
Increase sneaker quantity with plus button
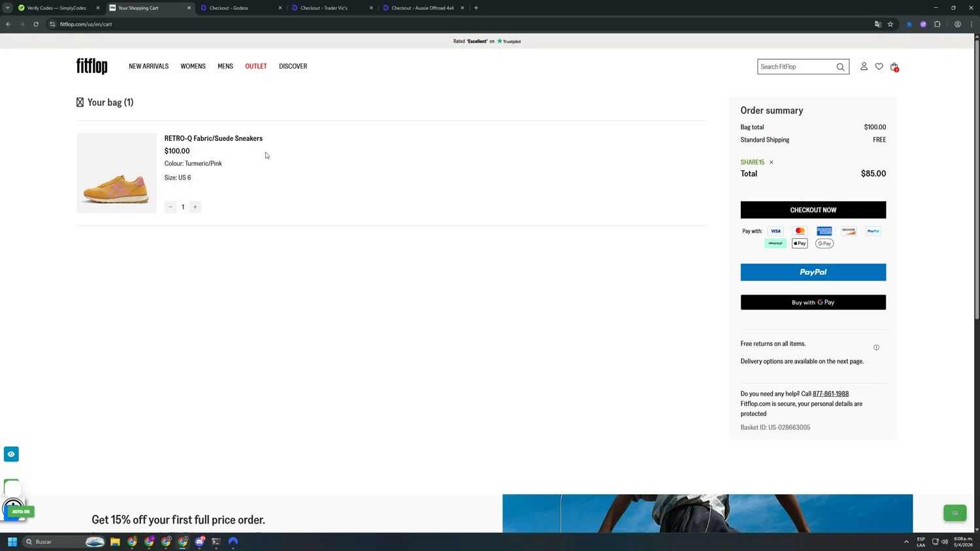(195, 207)
